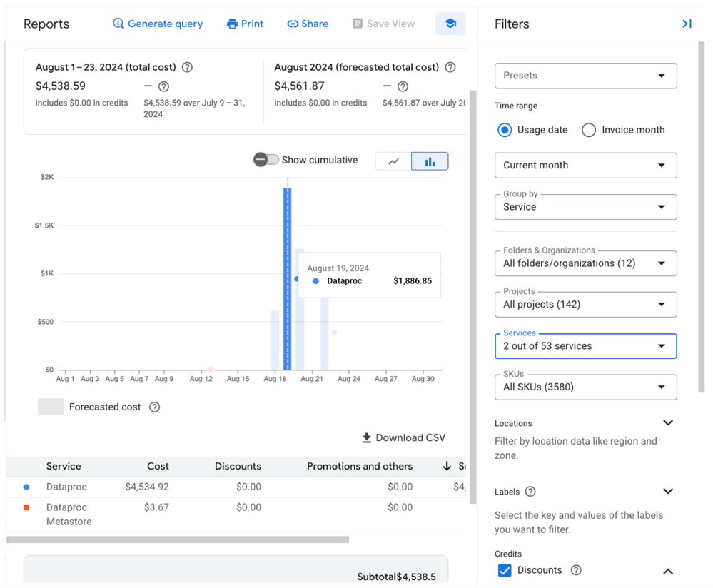
Task: Sort table by Service column
Action: click(64, 466)
